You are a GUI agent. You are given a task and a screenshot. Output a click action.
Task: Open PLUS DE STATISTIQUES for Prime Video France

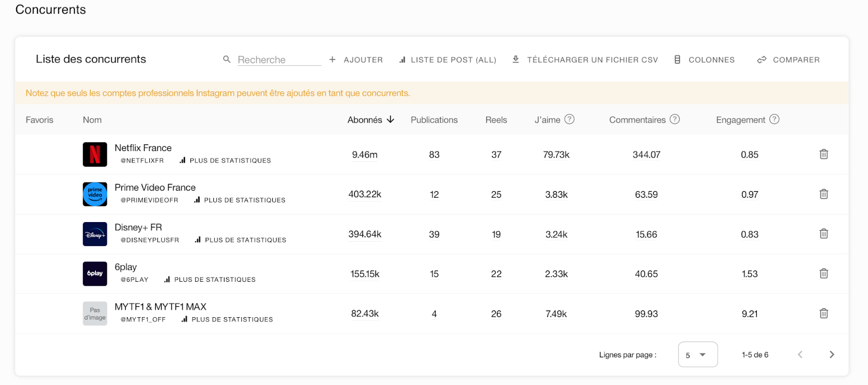[x=239, y=200]
